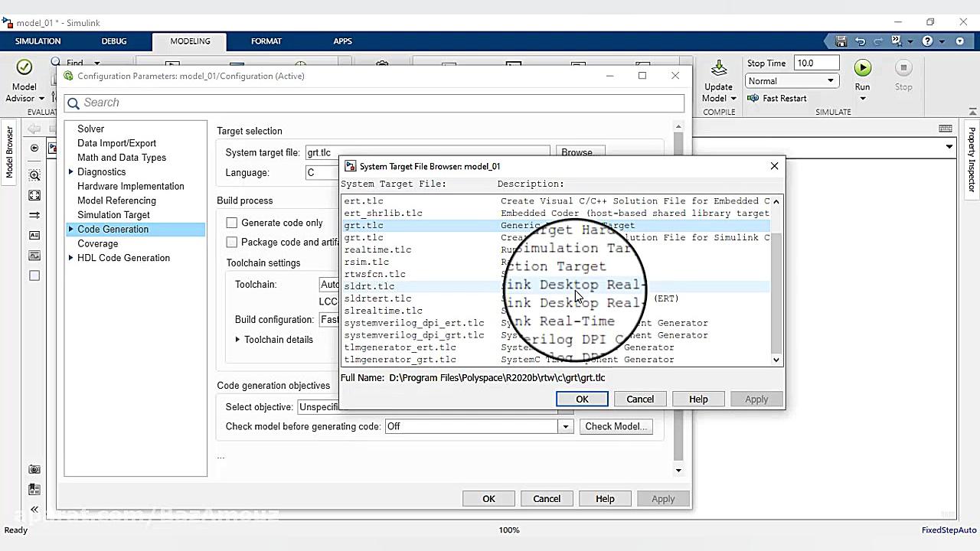Expand the Toolchain details section
The width and height of the screenshot is (980, 551).
237,339
